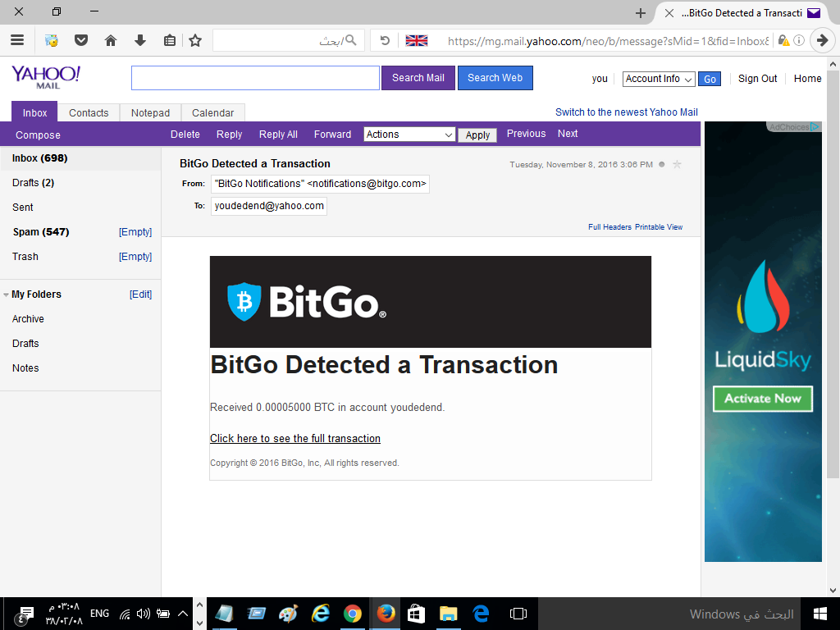The height and width of the screenshot is (630, 840).
Task: Open File Explorer from the taskbar
Action: 449,614
